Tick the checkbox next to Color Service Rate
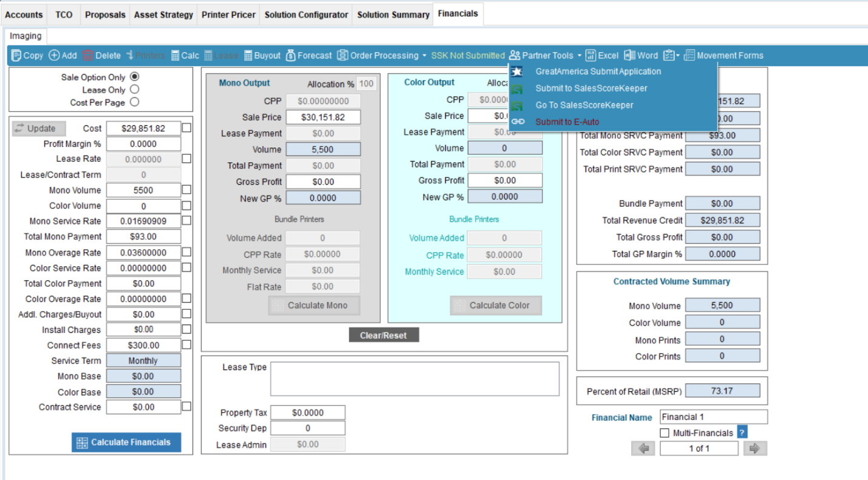 [x=187, y=267]
